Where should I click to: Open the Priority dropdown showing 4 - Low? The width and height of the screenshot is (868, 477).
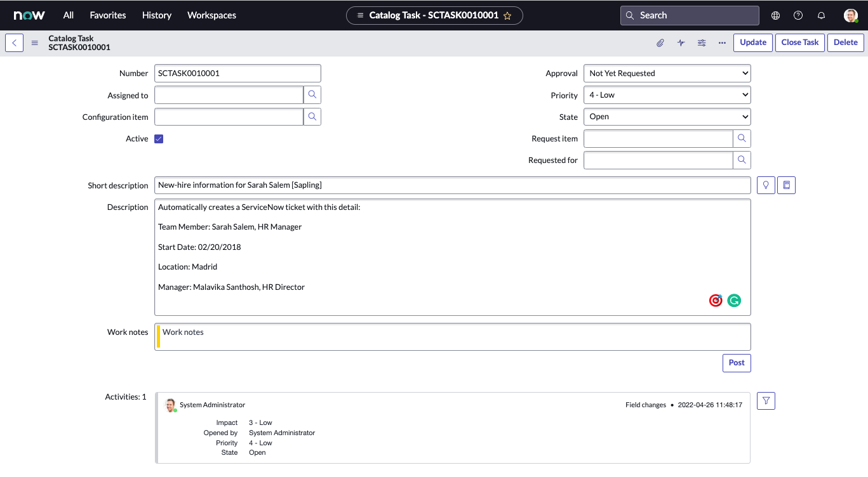667,95
